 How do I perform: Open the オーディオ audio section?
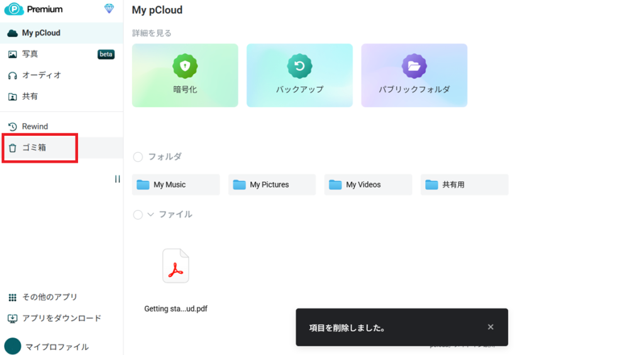point(42,75)
